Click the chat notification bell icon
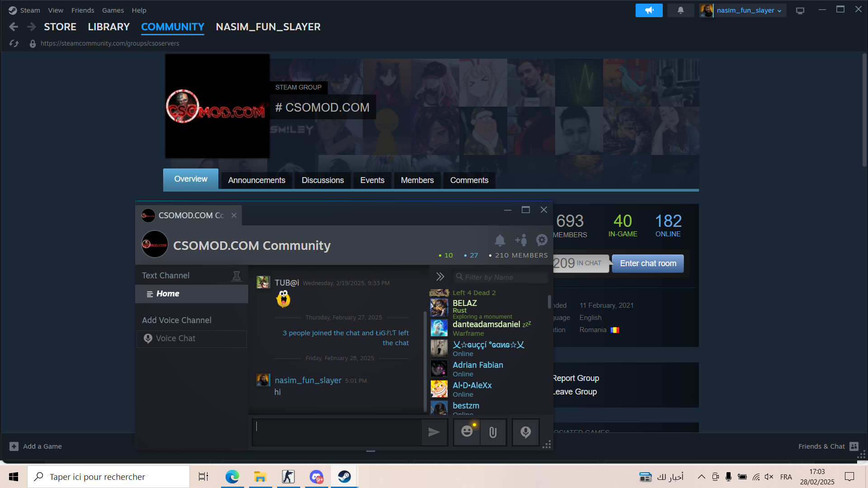The width and height of the screenshot is (868, 488). coord(500,240)
